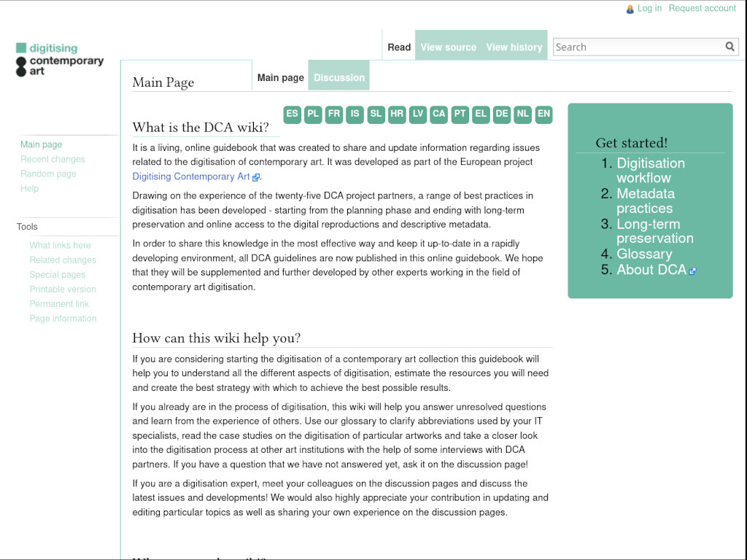Viewport: 747px width, 560px height.
Task: Choose the PL language badge
Action: click(x=313, y=114)
